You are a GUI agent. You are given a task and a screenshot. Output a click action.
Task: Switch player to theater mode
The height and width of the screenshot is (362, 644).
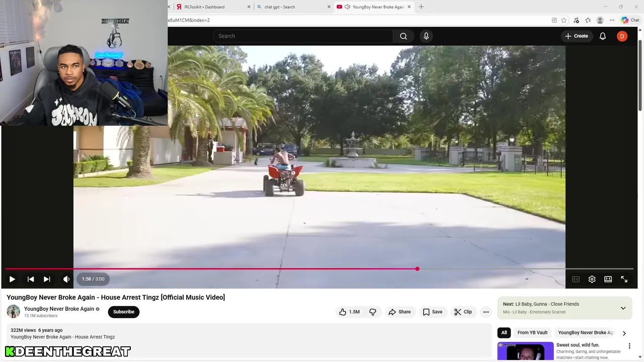coord(608,279)
